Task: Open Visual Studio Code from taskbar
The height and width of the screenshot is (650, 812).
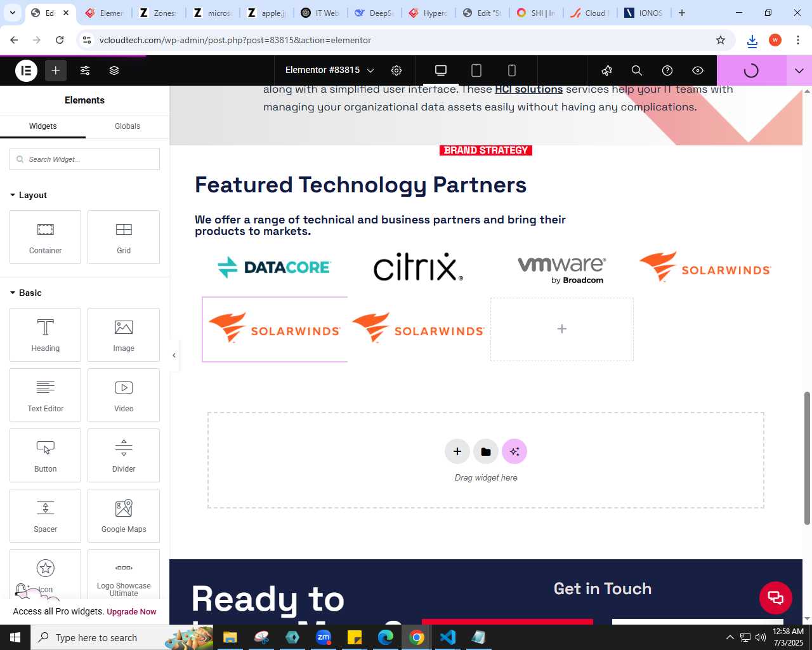Action: [x=447, y=637]
